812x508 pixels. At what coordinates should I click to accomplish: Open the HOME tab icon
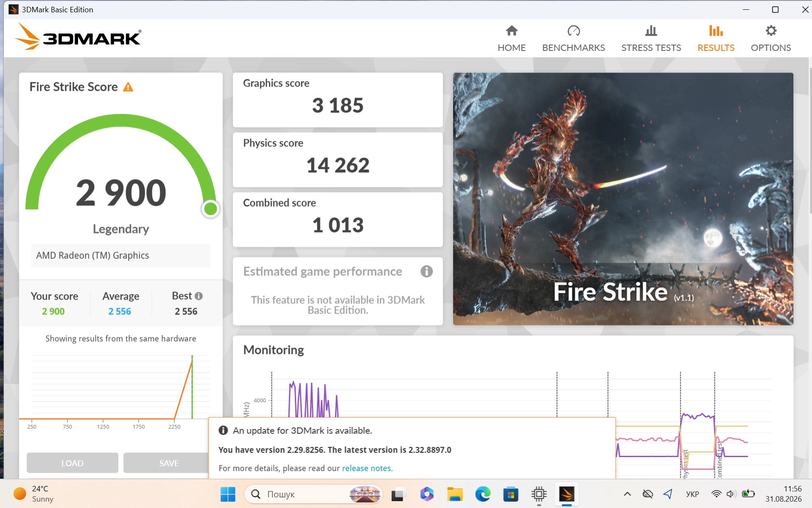(x=511, y=31)
